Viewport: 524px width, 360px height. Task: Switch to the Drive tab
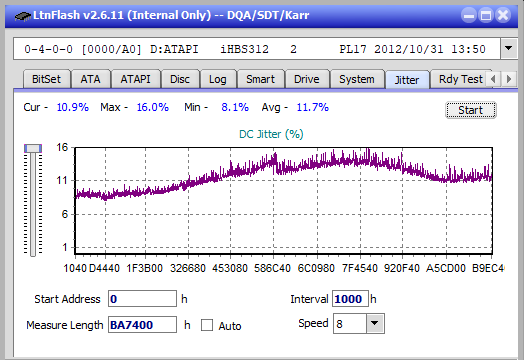[306, 79]
